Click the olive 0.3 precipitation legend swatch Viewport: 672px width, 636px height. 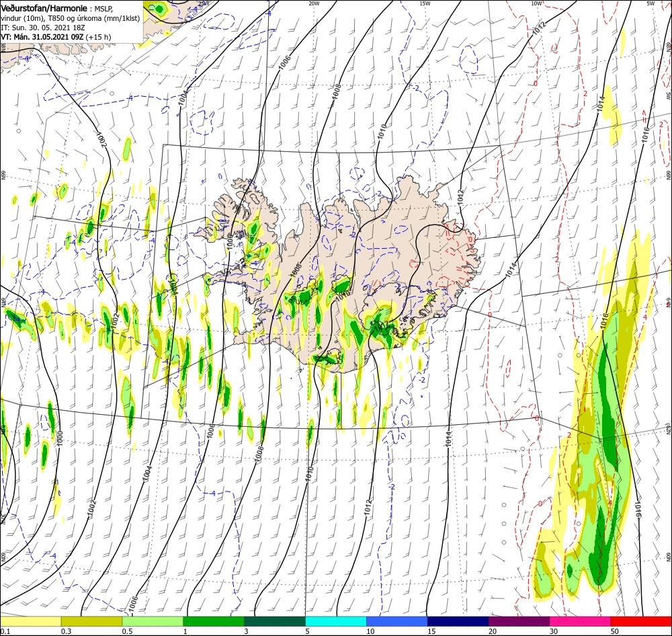pyautogui.click(x=91, y=621)
